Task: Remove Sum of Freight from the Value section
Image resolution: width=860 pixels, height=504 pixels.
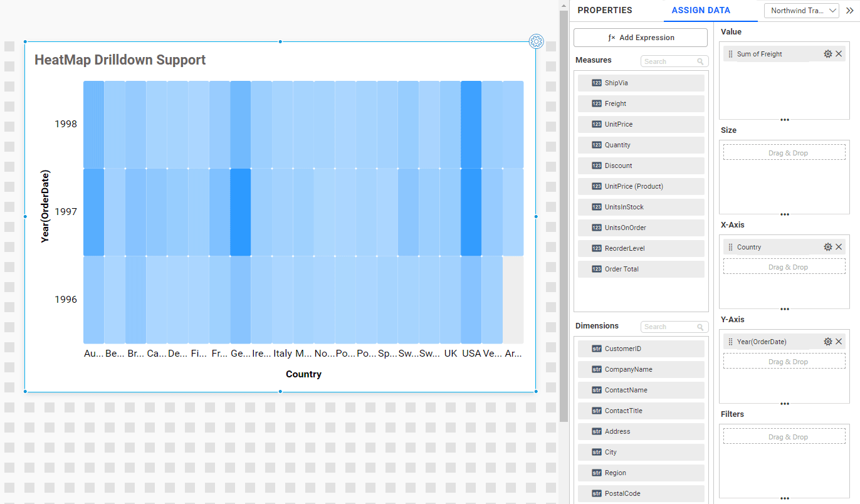Action: pos(840,54)
